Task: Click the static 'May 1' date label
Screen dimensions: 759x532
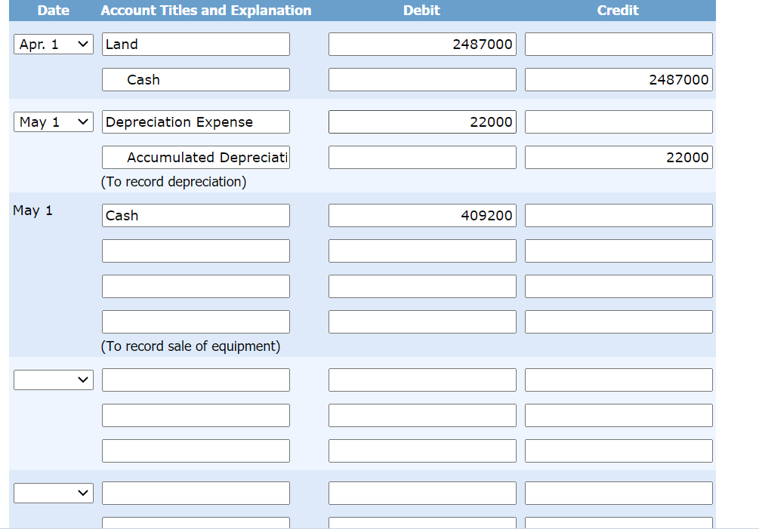Action: pos(32,211)
